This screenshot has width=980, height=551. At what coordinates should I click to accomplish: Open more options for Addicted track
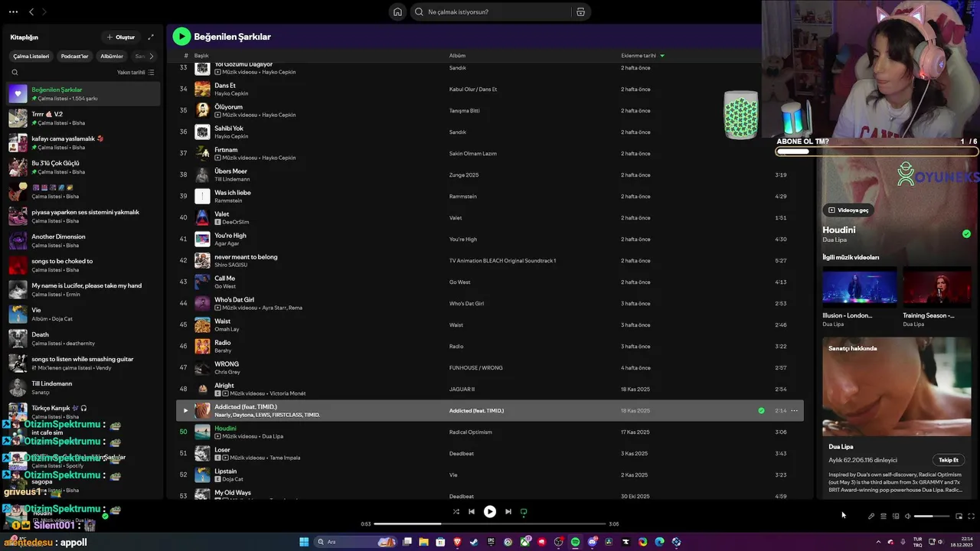coord(794,410)
